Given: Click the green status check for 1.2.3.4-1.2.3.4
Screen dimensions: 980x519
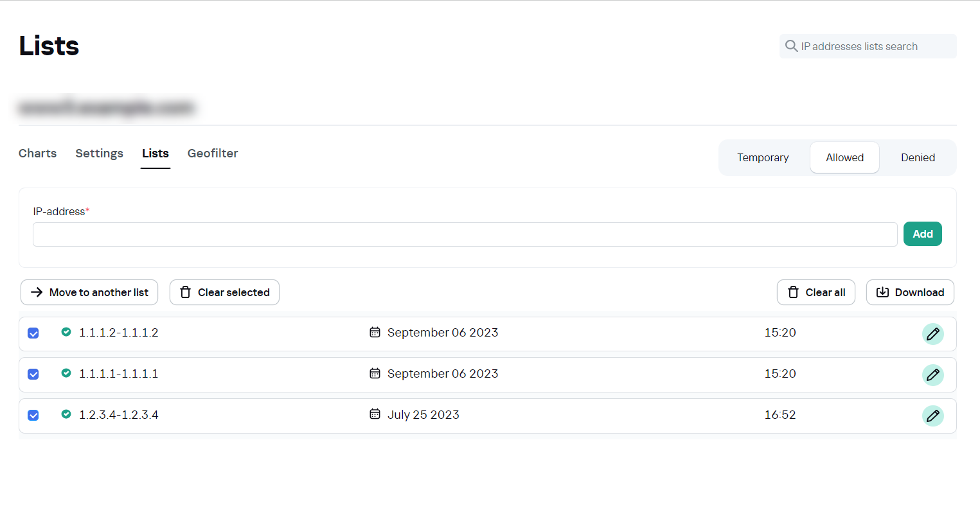Looking at the screenshot, I should pyautogui.click(x=66, y=414).
